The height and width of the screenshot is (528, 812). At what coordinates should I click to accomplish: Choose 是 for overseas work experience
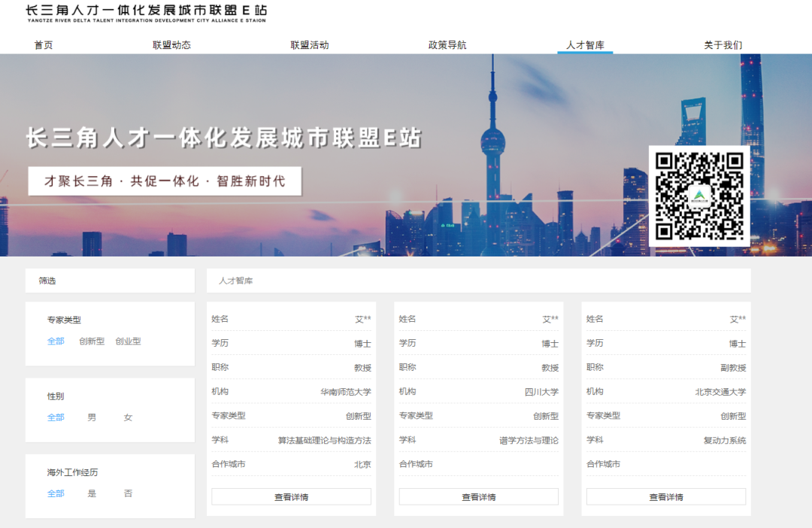coord(92,493)
